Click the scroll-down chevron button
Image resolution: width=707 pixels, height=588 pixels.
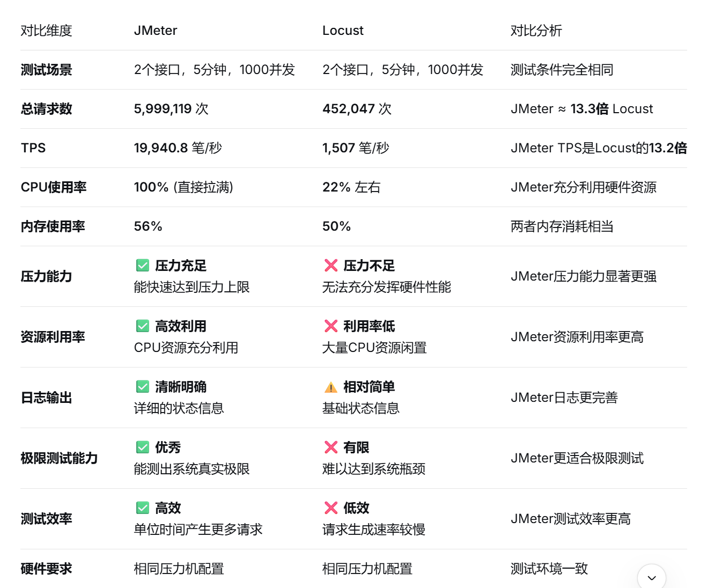pos(651,577)
